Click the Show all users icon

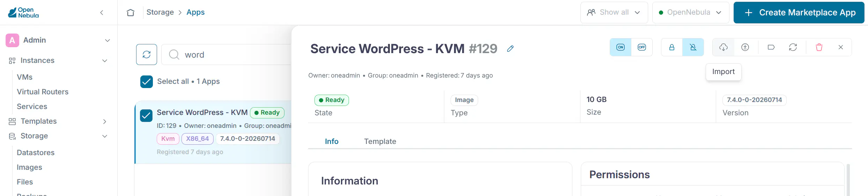click(591, 13)
